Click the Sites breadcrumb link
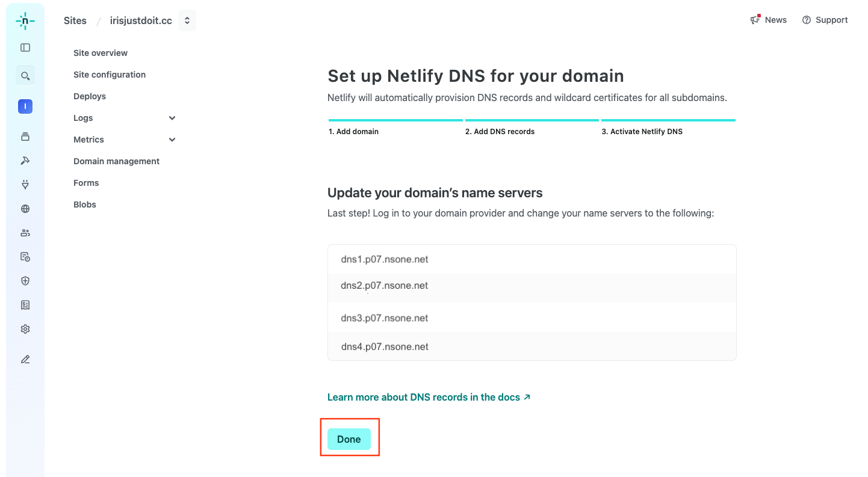The height and width of the screenshot is (477, 868). (75, 20)
